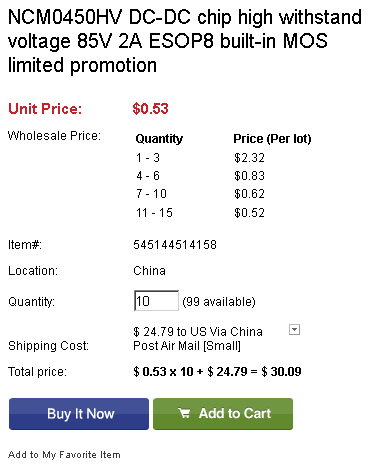
Task: Click item number 545144514158
Action: coord(175,245)
